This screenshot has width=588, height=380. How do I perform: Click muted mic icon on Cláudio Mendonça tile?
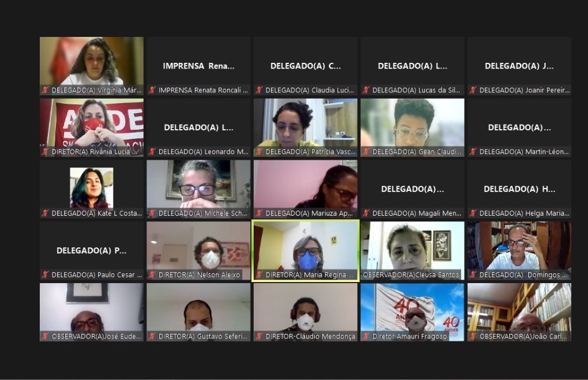pyautogui.click(x=259, y=336)
